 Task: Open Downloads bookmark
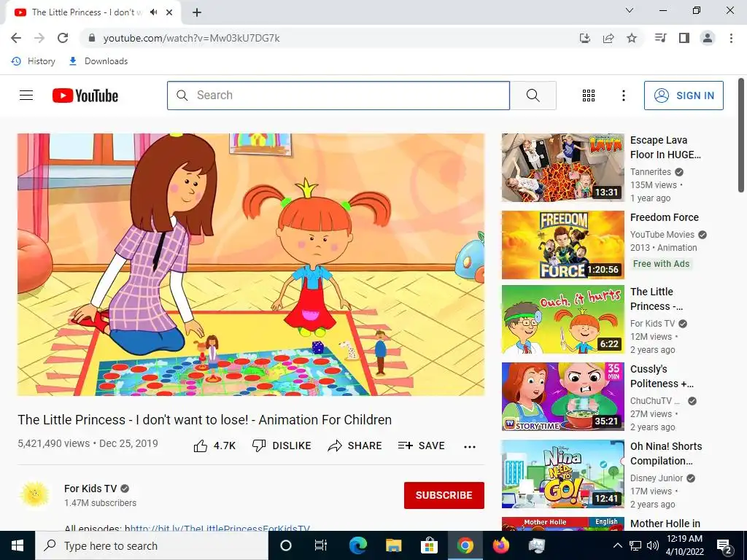pyautogui.click(x=98, y=61)
